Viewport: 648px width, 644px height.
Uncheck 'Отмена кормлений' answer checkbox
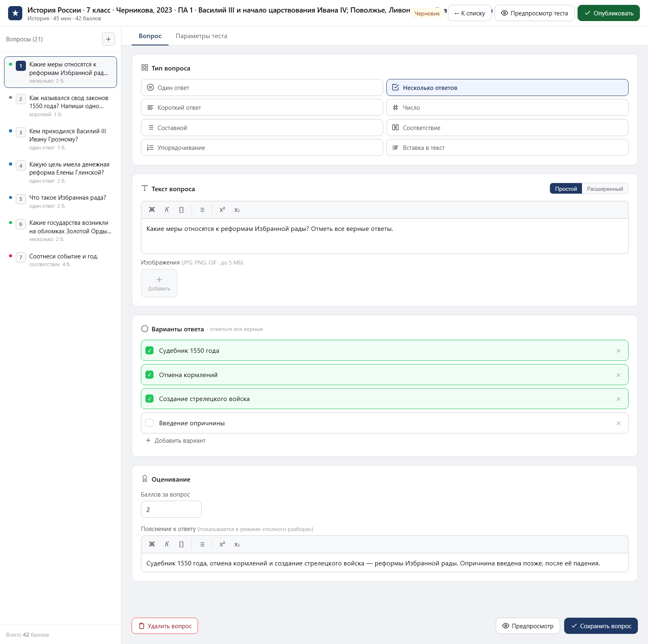coord(149,375)
